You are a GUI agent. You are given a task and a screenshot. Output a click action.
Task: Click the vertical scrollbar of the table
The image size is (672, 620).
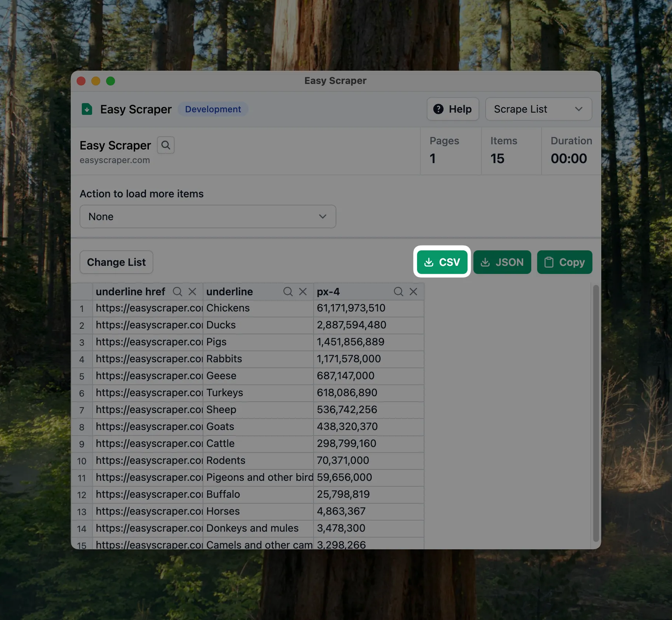pyautogui.click(x=595, y=412)
